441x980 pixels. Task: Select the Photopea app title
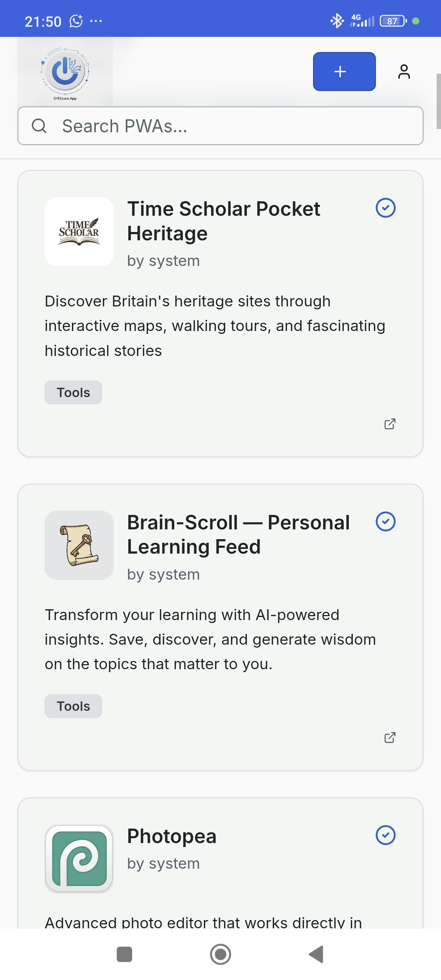pos(171,836)
